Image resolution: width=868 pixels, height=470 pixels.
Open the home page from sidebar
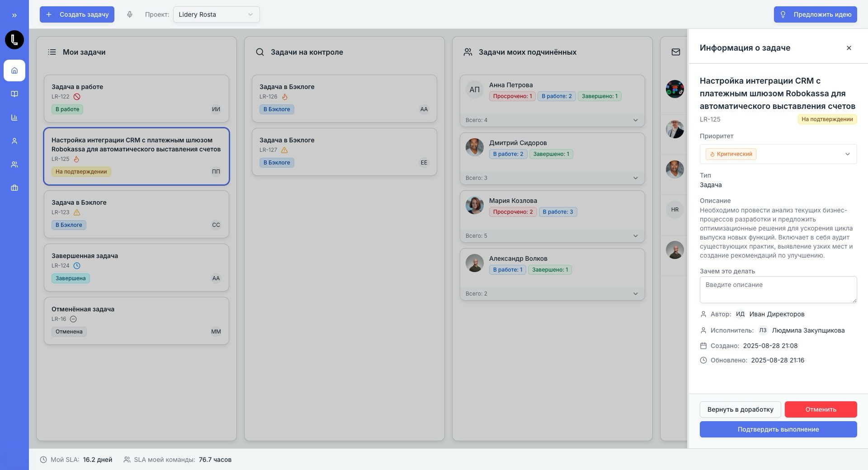[x=14, y=70]
